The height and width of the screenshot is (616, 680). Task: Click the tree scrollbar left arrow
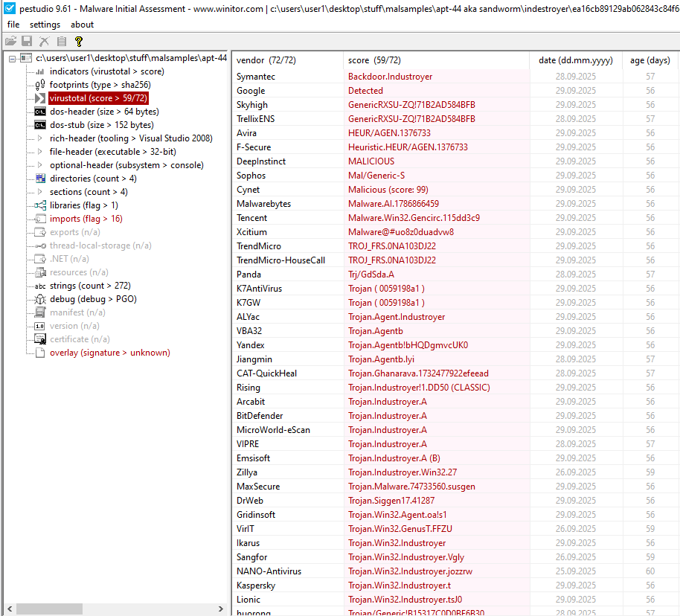pyautogui.click(x=10, y=609)
